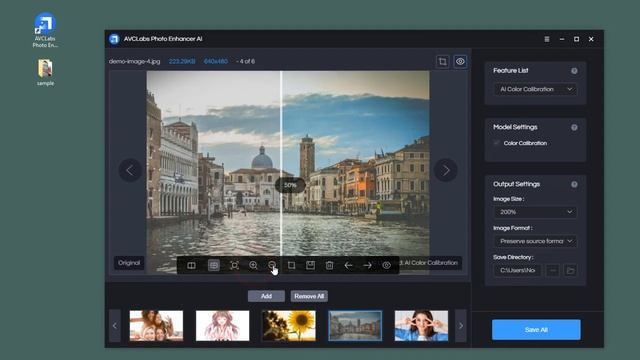Toggle preview with the eye icon in the bottom toolbar
Screen dimensions: 640x360
pos(387,265)
